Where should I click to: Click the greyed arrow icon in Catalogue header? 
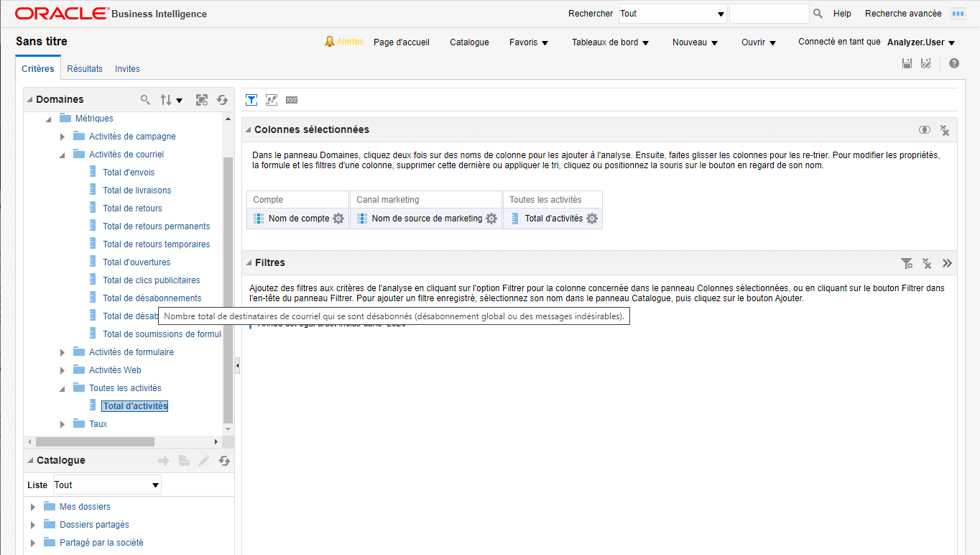[164, 461]
